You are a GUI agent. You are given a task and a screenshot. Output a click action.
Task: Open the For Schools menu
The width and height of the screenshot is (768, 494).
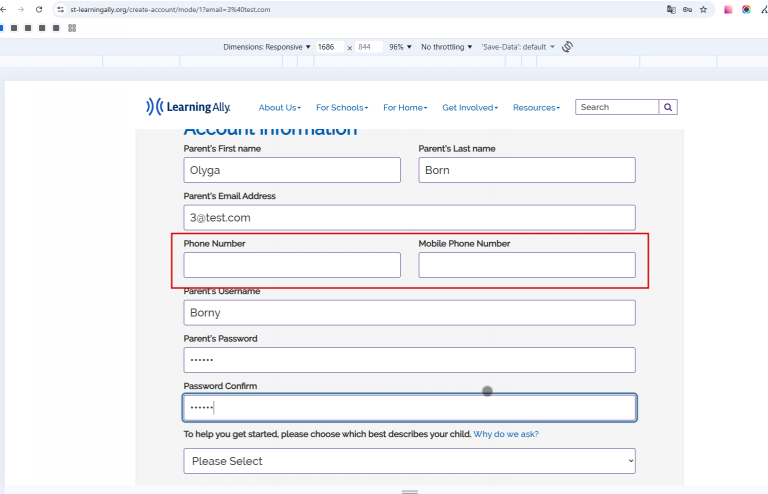(x=342, y=108)
